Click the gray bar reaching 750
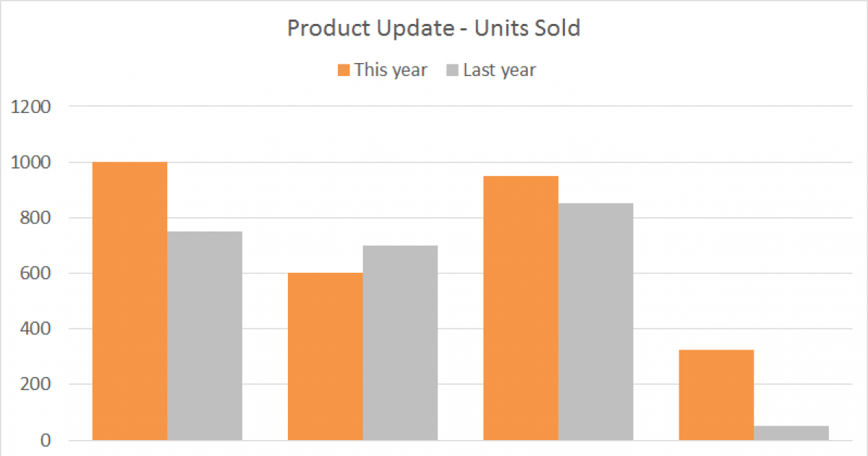The width and height of the screenshot is (868, 456). coord(205,335)
